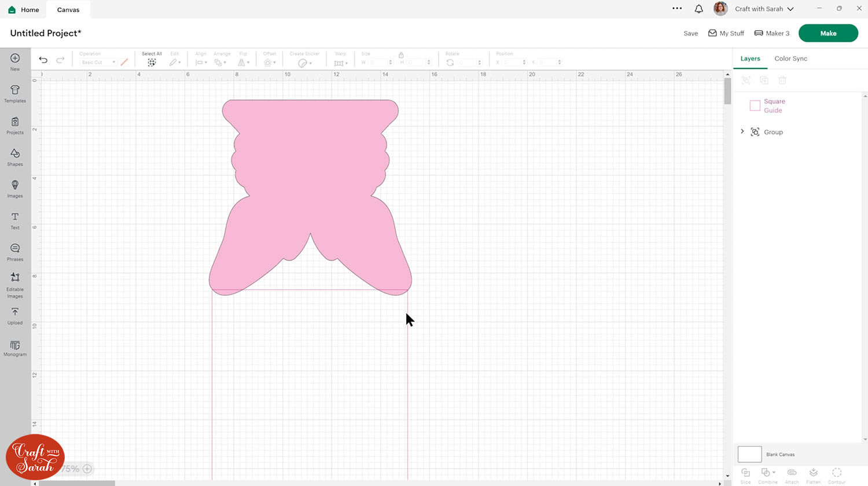Open the Create Sticker dropdown
This screenshot has height=486, width=868.
[x=304, y=62]
